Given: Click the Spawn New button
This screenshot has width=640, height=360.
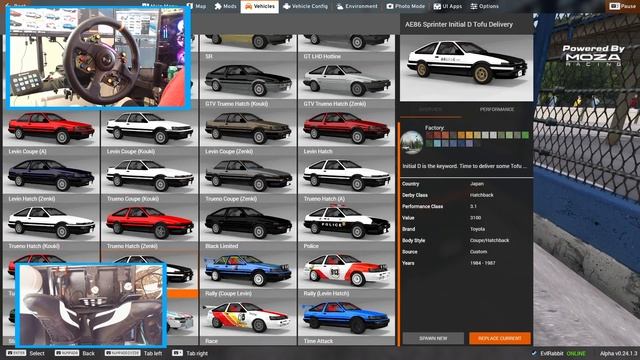Looking at the screenshot, I should (x=433, y=338).
